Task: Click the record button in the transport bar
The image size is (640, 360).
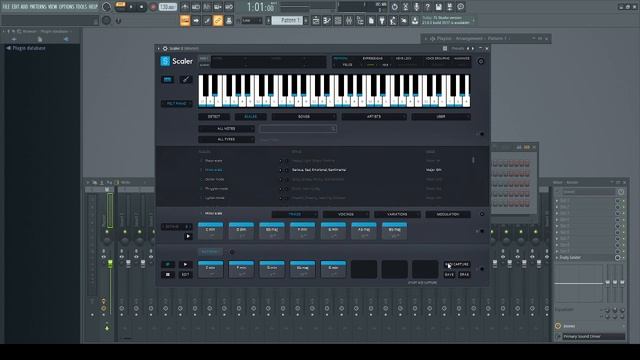Action: pyautogui.click(x=153, y=7)
